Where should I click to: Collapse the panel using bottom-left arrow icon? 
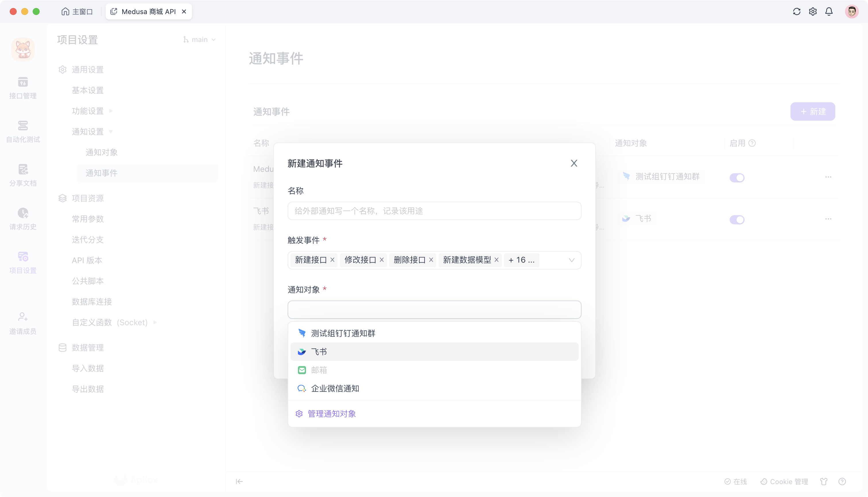pos(239,481)
